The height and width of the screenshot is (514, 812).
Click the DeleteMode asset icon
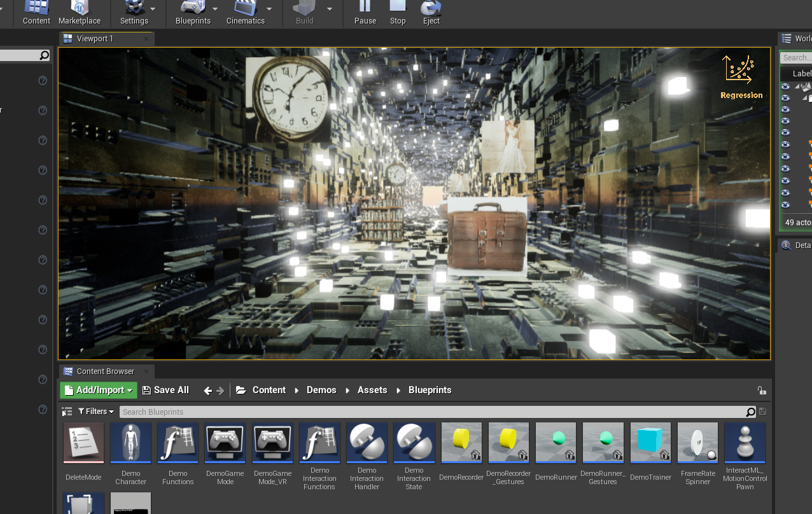coord(83,443)
